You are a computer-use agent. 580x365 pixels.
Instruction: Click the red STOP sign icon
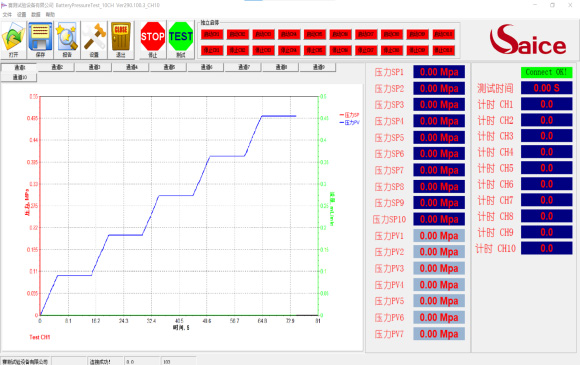153,40
